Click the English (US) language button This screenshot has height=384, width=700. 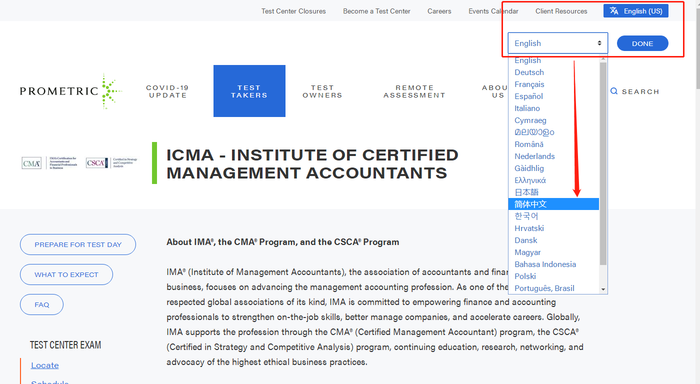[636, 11]
